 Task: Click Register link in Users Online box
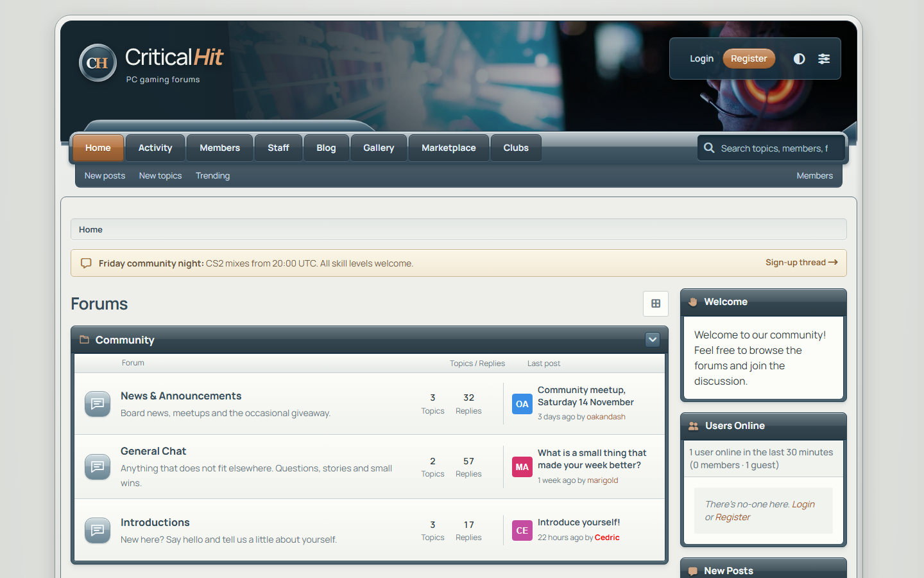(733, 518)
